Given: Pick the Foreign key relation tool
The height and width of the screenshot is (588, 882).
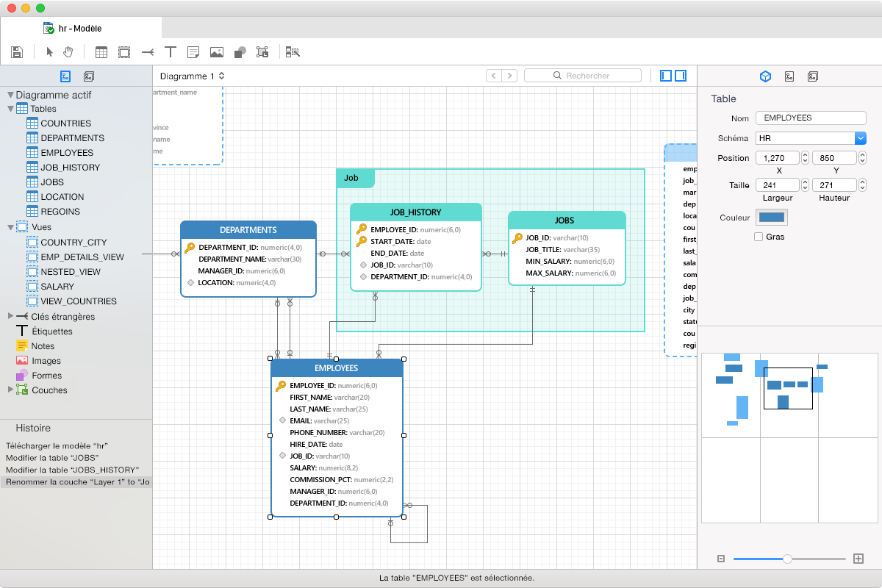Looking at the screenshot, I should tap(146, 51).
